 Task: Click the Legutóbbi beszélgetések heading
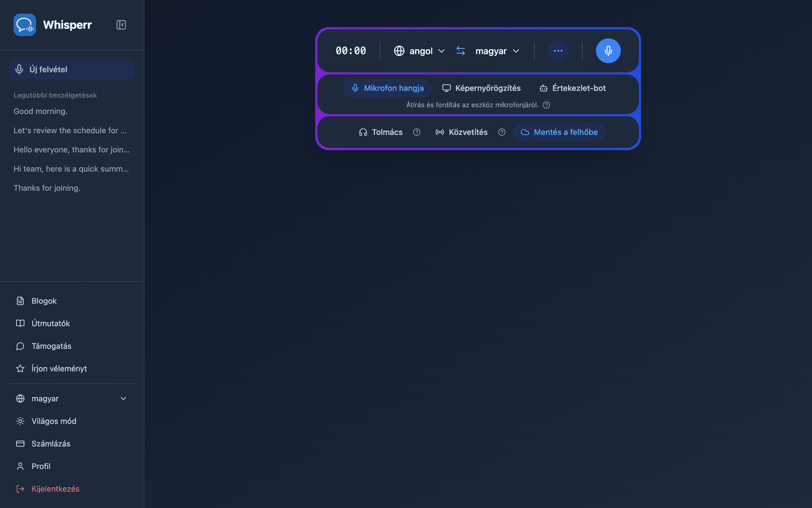point(55,96)
